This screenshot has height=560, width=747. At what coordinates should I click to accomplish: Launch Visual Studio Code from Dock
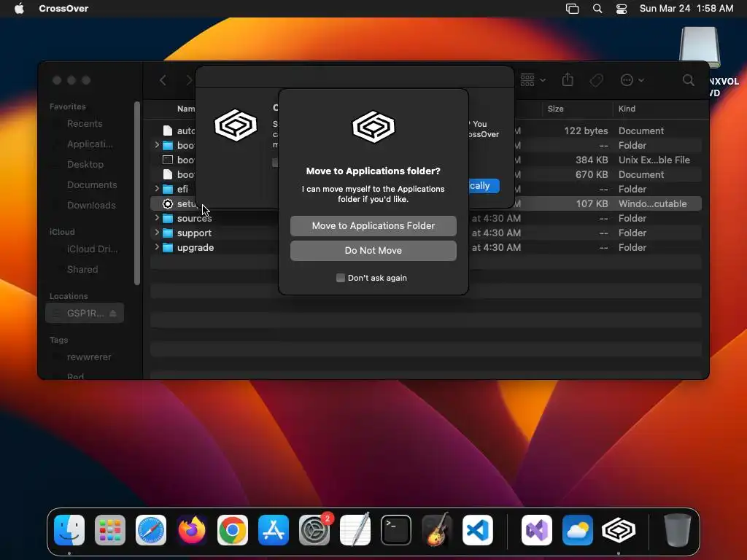(x=477, y=530)
